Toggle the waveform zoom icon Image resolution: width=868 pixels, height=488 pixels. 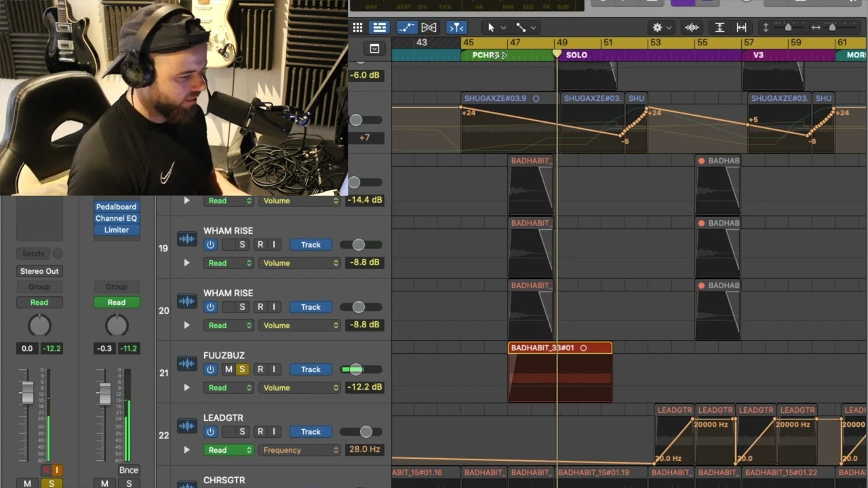point(692,28)
